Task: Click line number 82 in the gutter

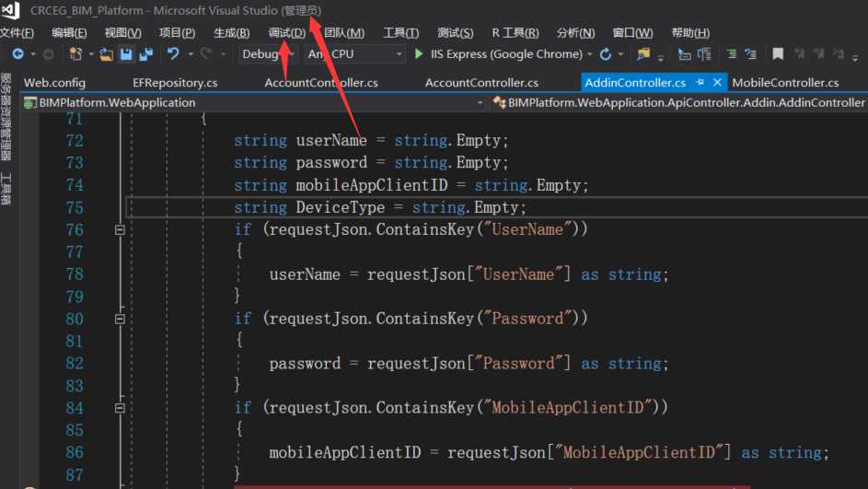Action: 75,363
